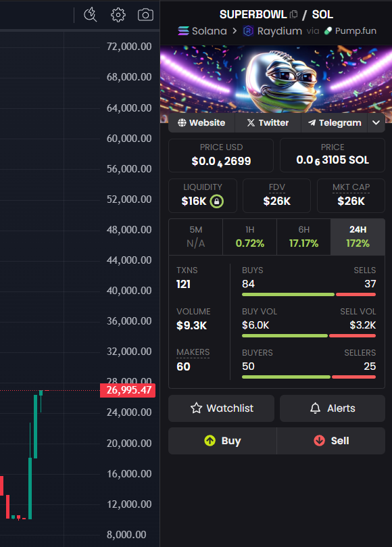Click the green up-arrow Buy icon

pyautogui.click(x=210, y=441)
